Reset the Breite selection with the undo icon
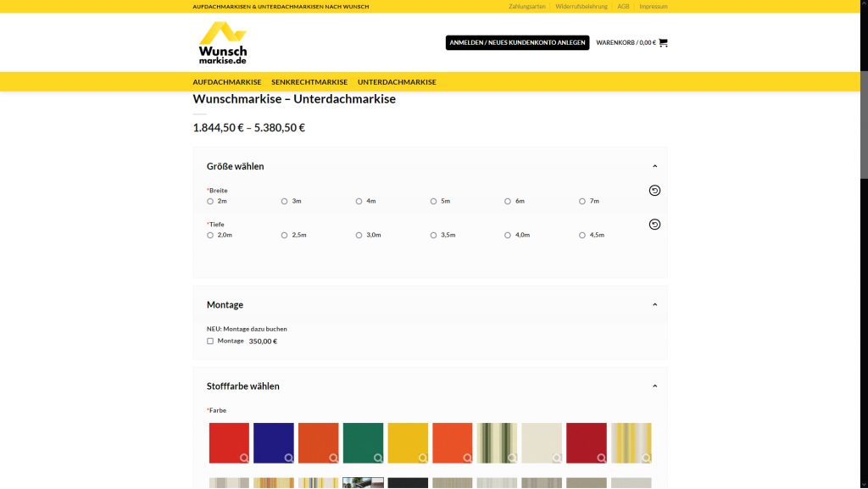The height and width of the screenshot is (489, 868). click(654, 191)
